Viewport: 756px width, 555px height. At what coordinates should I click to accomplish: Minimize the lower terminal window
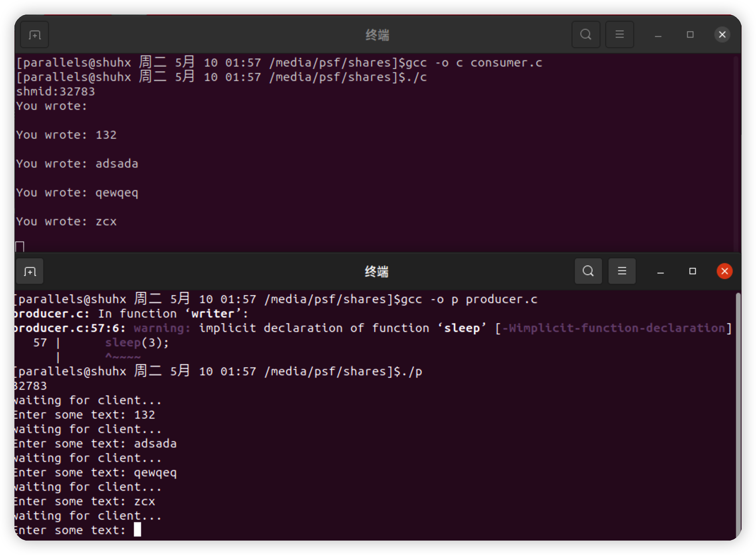(x=660, y=271)
